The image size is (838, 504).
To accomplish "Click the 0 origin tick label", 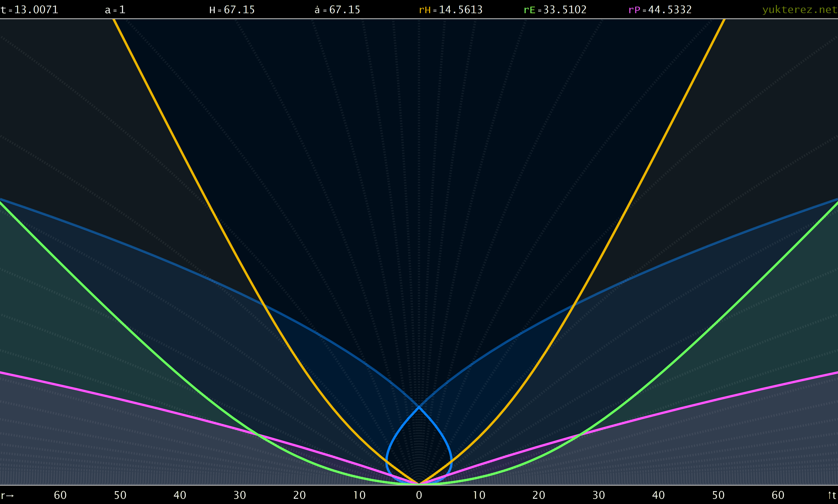I will coord(419,495).
